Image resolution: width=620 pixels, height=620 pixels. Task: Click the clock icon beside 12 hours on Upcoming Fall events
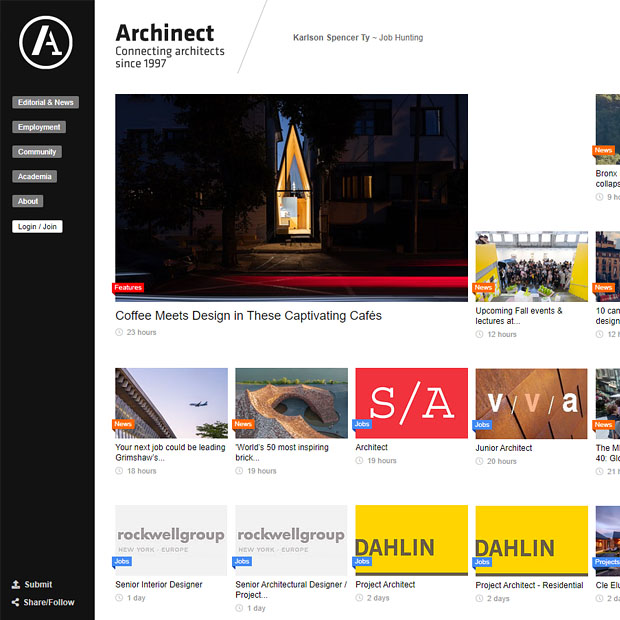pos(479,334)
